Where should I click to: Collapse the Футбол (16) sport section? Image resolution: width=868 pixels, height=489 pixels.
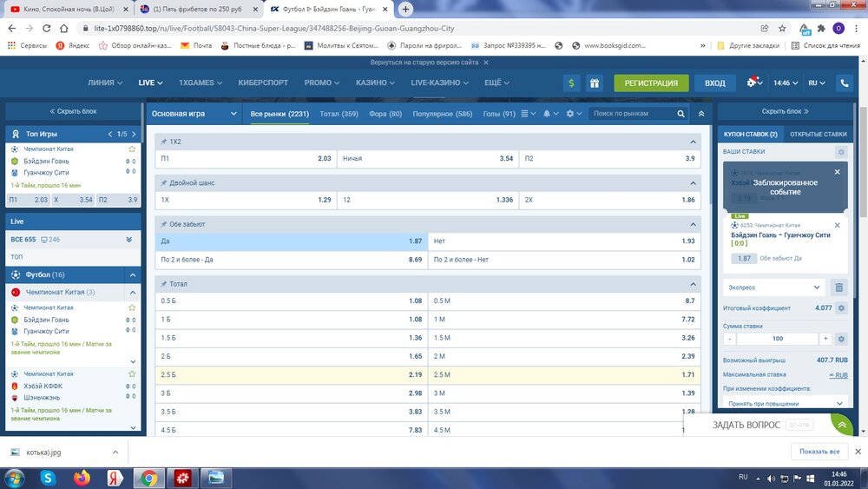tap(133, 274)
